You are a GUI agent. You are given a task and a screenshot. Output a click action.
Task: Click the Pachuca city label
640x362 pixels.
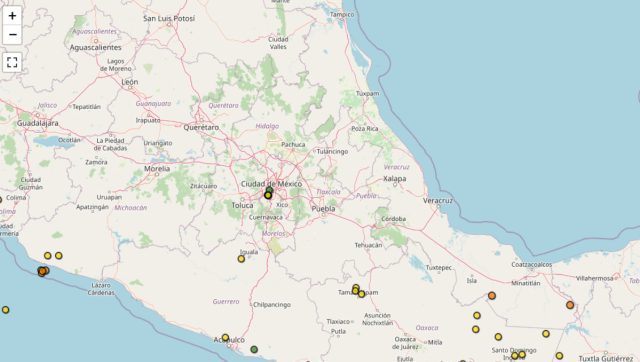click(293, 144)
